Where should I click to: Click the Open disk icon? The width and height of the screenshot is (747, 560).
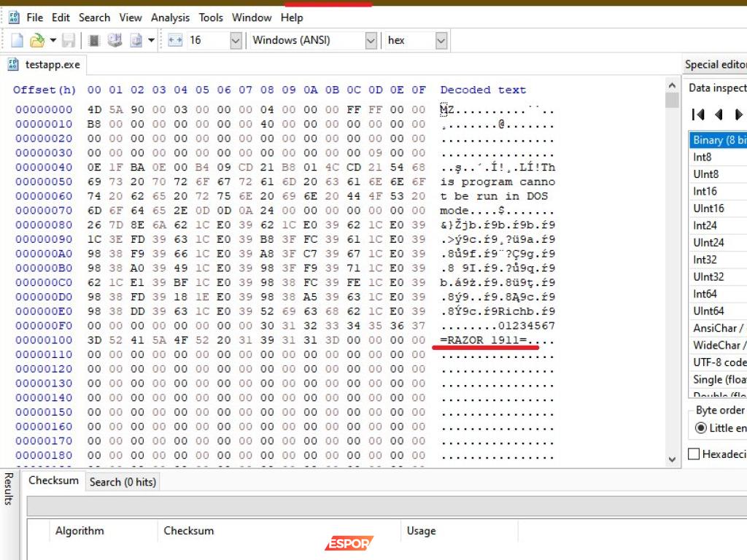coord(115,40)
